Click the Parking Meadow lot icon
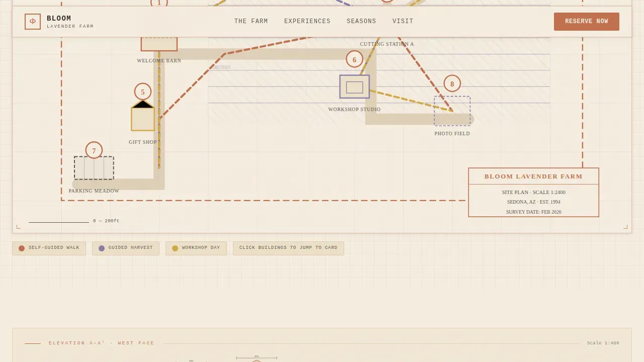Screen dimensions: 644x362 point(94,168)
